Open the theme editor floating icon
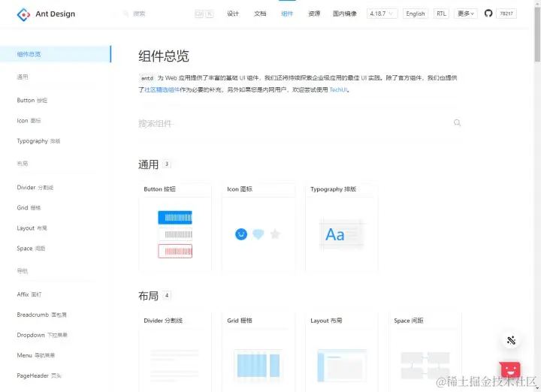Screen dimensions: 541x392 pyautogui.click(x=511, y=340)
